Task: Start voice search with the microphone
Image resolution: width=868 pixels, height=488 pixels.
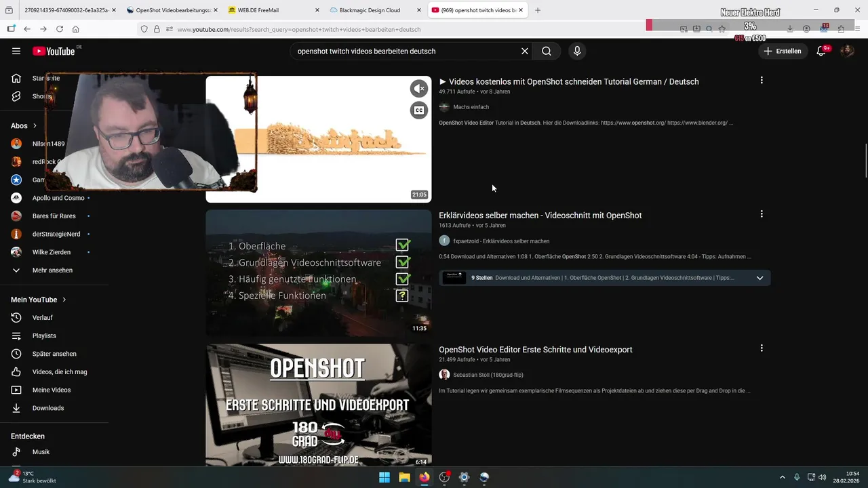Action: (577, 51)
